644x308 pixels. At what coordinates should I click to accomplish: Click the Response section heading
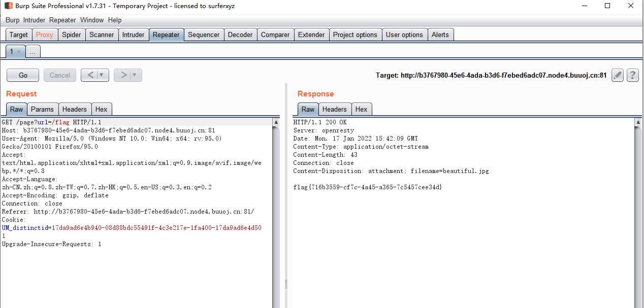[316, 94]
